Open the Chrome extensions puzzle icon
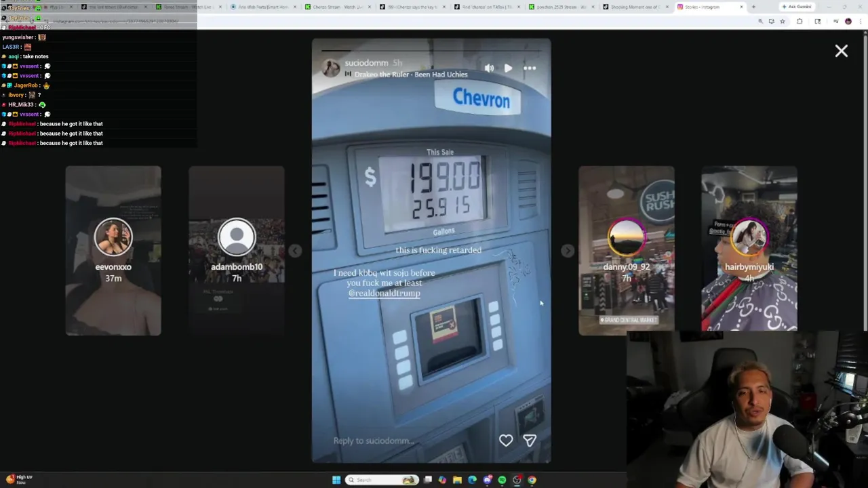This screenshot has width=868, height=488. click(800, 21)
